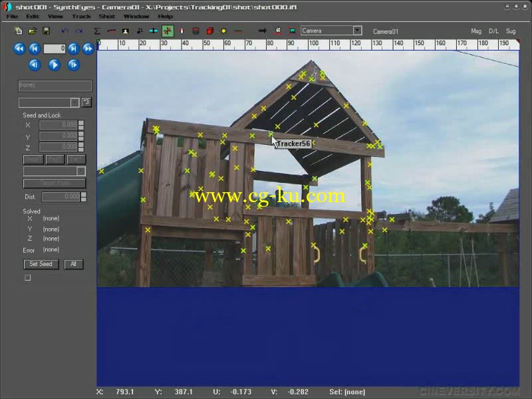Step back one frame
The width and height of the screenshot is (532, 399).
pos(35,65)
